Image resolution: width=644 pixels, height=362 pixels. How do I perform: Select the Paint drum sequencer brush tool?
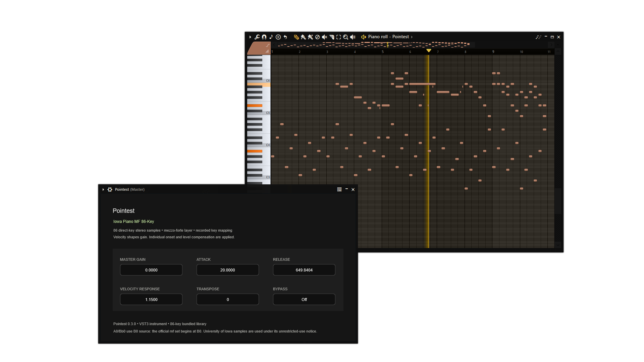tap(311, 37)
